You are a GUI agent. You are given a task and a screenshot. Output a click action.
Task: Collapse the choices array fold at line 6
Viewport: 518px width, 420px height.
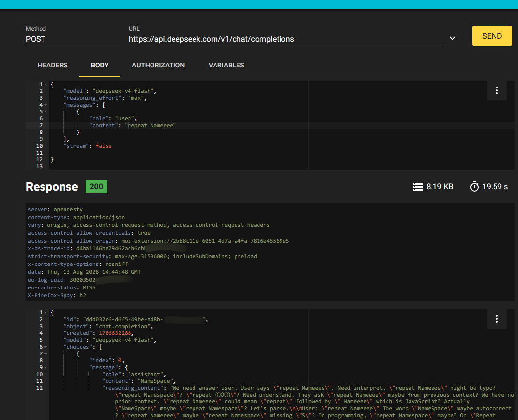tap(45, 347)
